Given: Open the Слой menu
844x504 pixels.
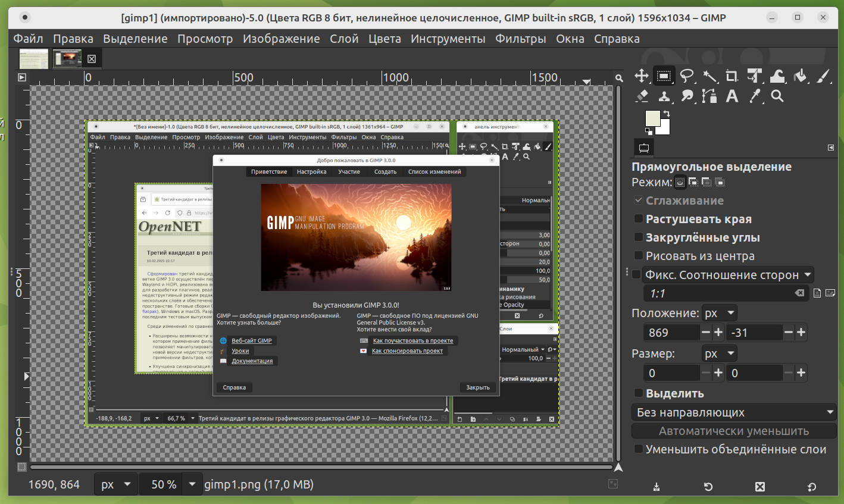Looking at the screenshot, I should tap(344, 39).
